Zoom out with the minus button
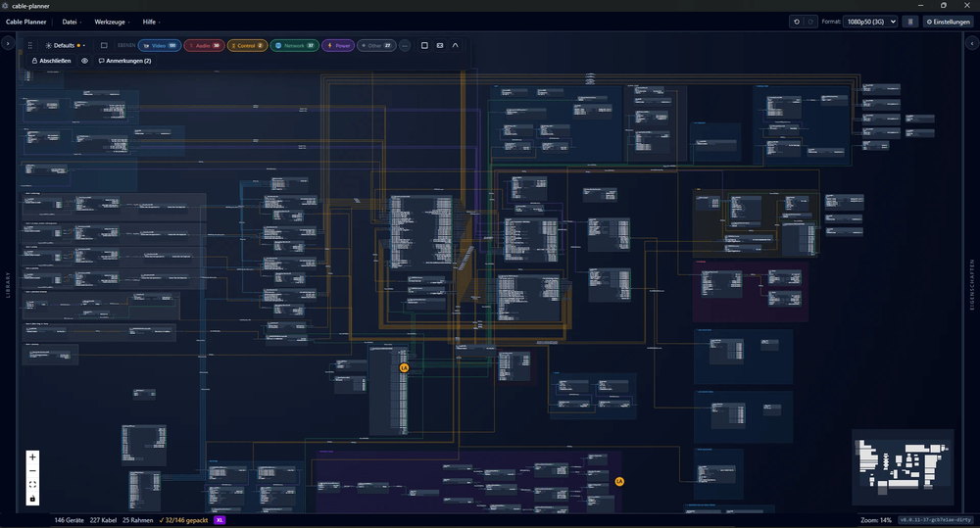 (32, 471)
